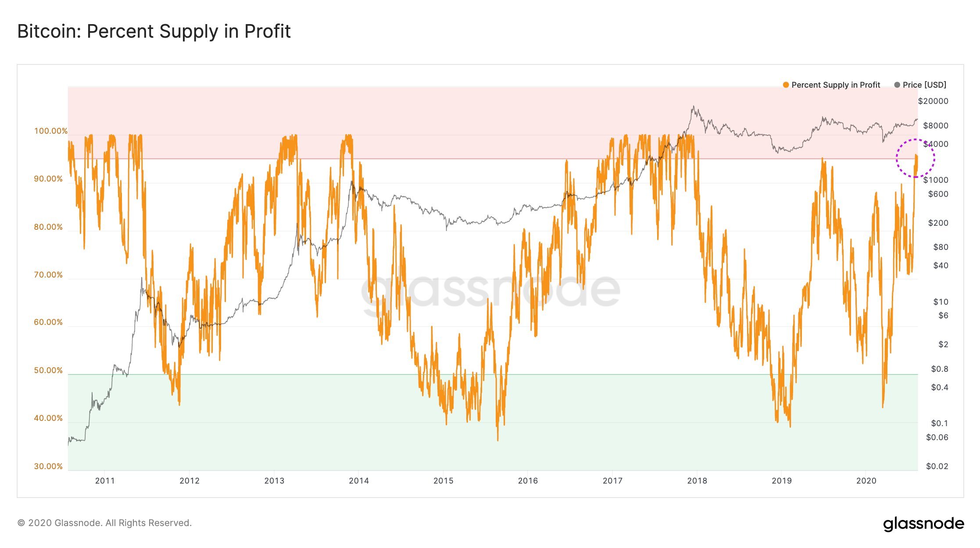Image resolution: width=980 pixels, height=548 pixels.
Task: Click the 50.00% left axis label
Action: pyautogui.click(x=48, y=370)
